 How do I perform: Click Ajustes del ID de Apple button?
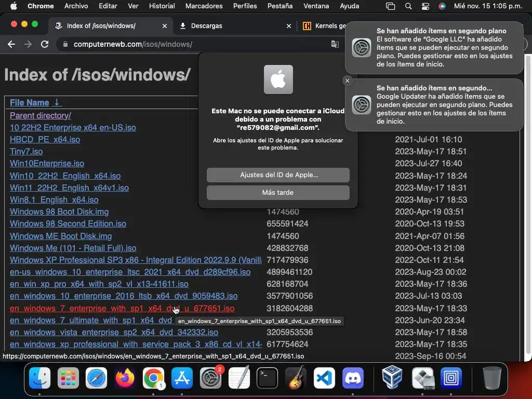point(278,175)
